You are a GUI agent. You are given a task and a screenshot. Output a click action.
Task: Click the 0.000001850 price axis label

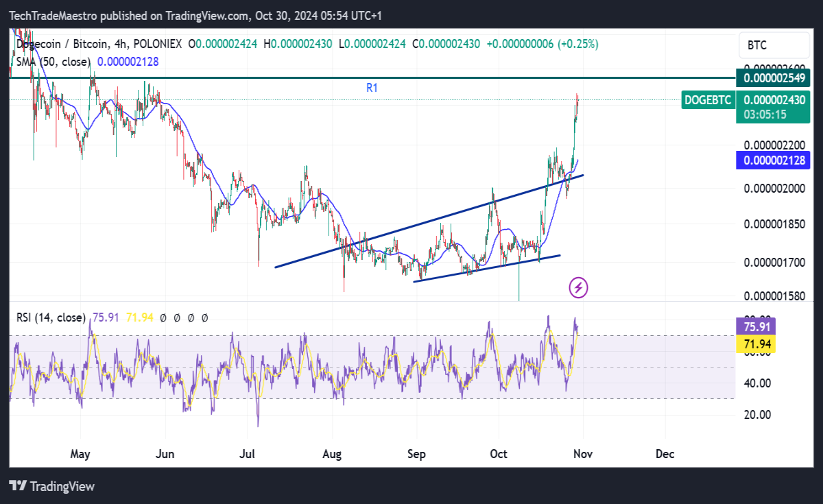coord(775,224)
